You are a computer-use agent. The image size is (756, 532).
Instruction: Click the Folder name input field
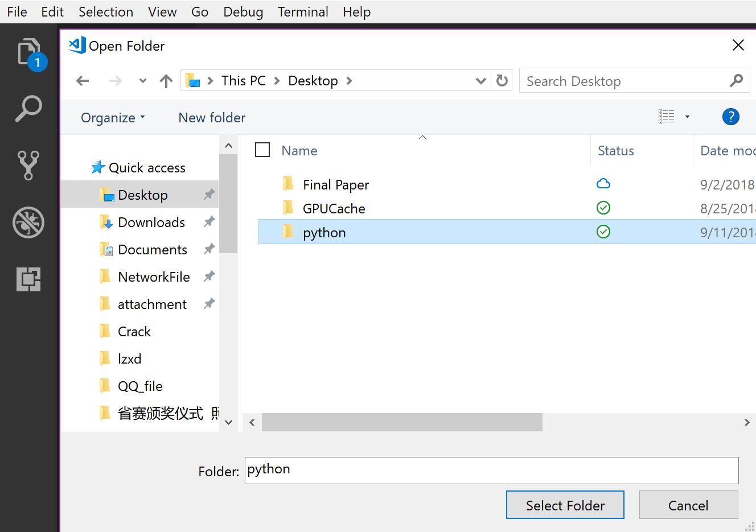coord(492,471)
